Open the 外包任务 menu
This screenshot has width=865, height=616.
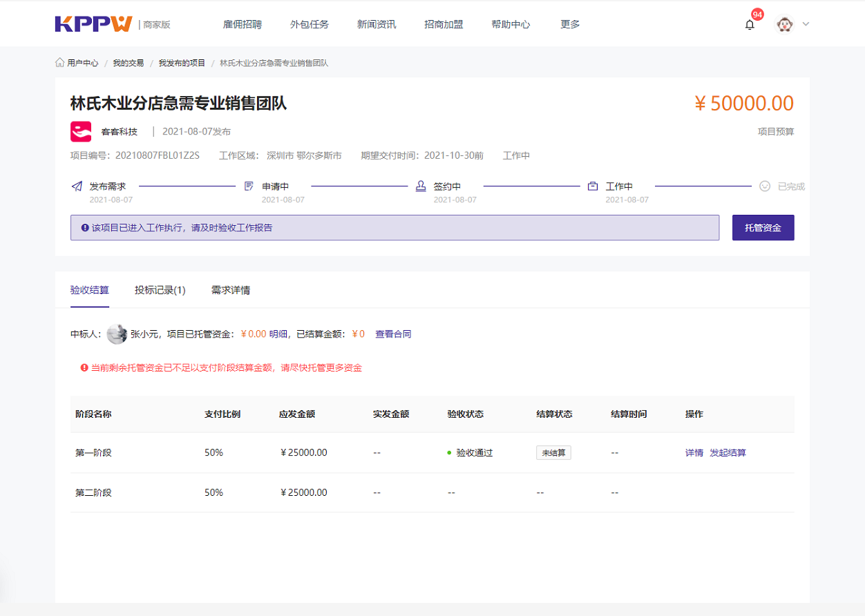pyautogui.click(x=310, y=24)
